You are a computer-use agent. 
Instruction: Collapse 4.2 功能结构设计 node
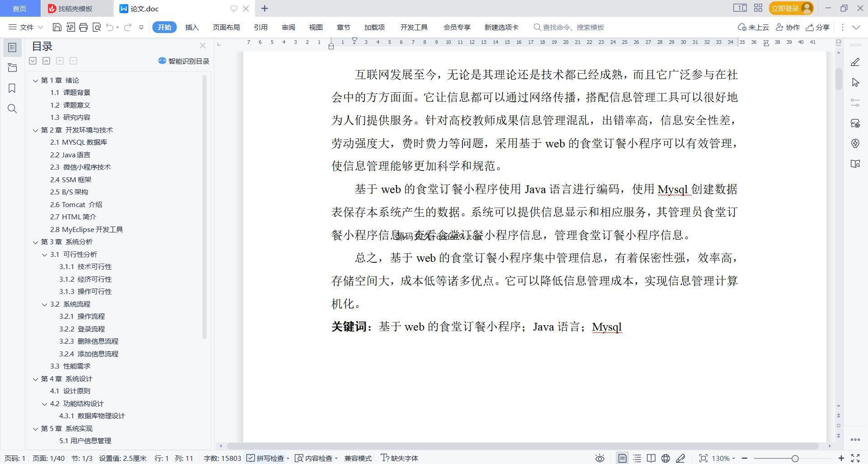point(44,404)
